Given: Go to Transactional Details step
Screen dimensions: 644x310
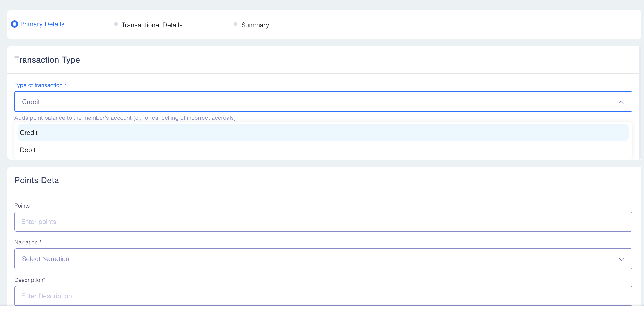Looking at the screenshot, I should 152,25.
